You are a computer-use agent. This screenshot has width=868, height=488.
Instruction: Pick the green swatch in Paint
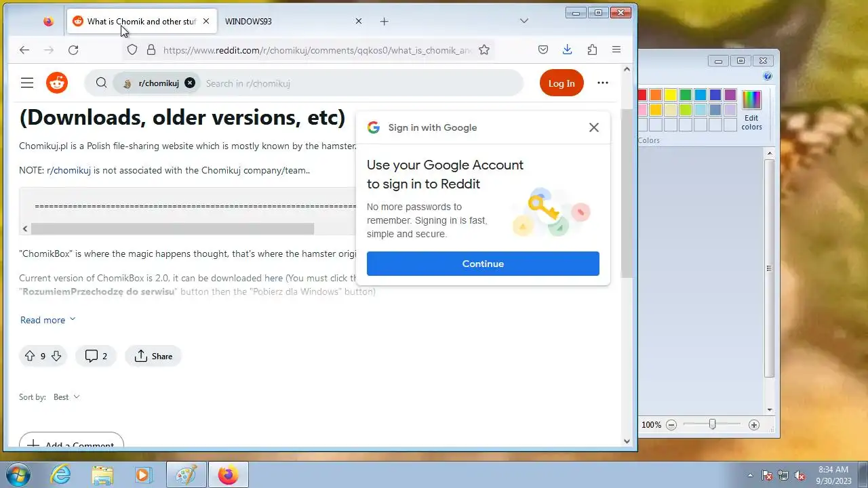pos(686,95)
